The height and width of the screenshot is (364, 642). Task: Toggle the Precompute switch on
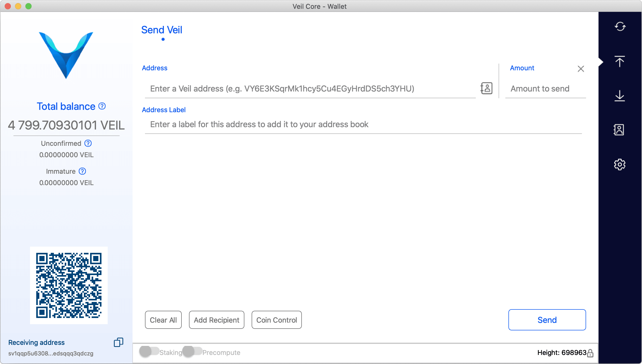192,352
